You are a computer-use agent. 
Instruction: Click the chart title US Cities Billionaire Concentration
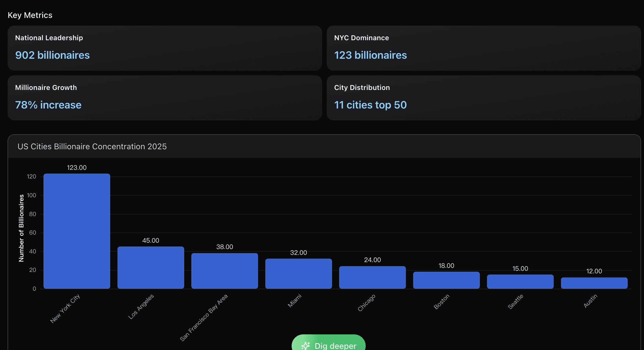pyautogui.click(x=92, y=146)
